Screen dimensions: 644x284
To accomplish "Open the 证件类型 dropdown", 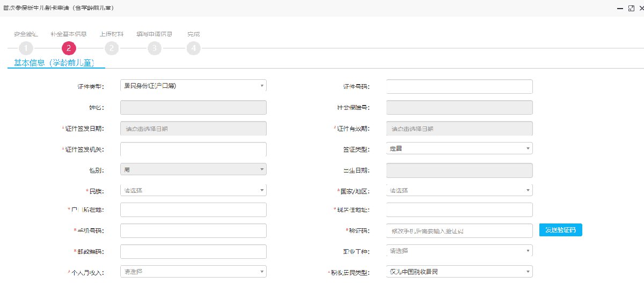I will [x=193, y=86].
